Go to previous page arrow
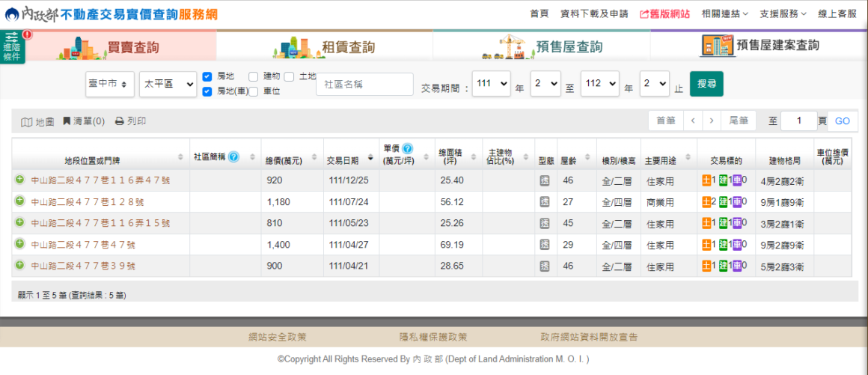This screenshot has height=375, width=868. point(692,121)
